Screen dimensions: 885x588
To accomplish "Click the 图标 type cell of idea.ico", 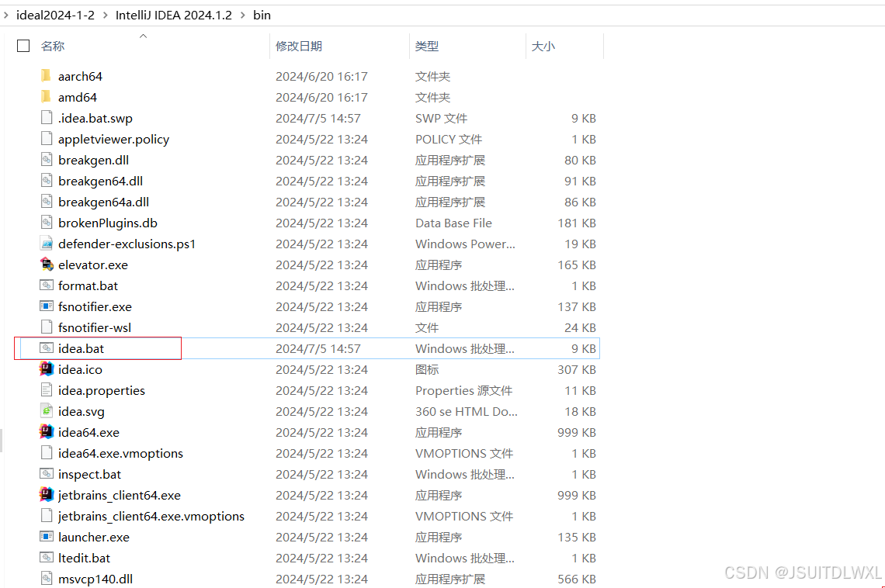I will (427, 369).
